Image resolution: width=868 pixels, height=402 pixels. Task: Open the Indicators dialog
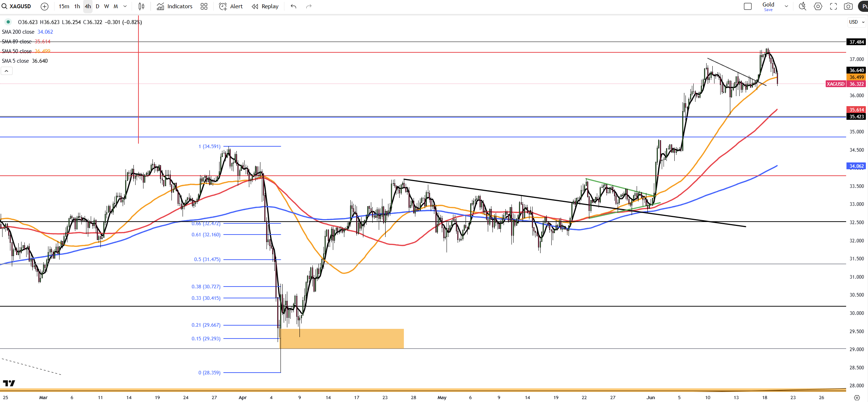[175, 6]
